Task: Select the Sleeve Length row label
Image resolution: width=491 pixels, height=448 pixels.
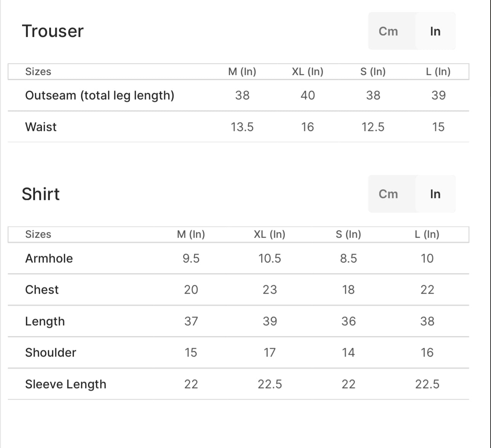Action: click(65, 384)
